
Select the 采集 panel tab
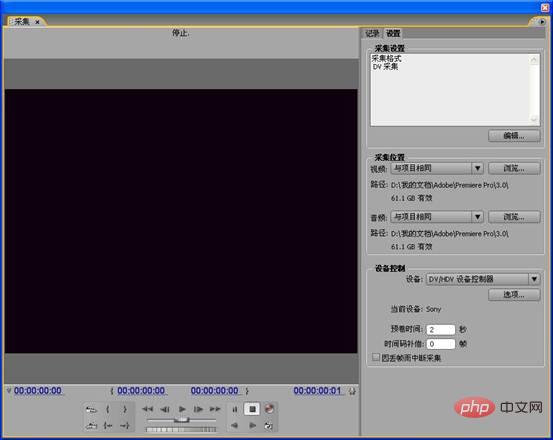(x=22, y=22)
